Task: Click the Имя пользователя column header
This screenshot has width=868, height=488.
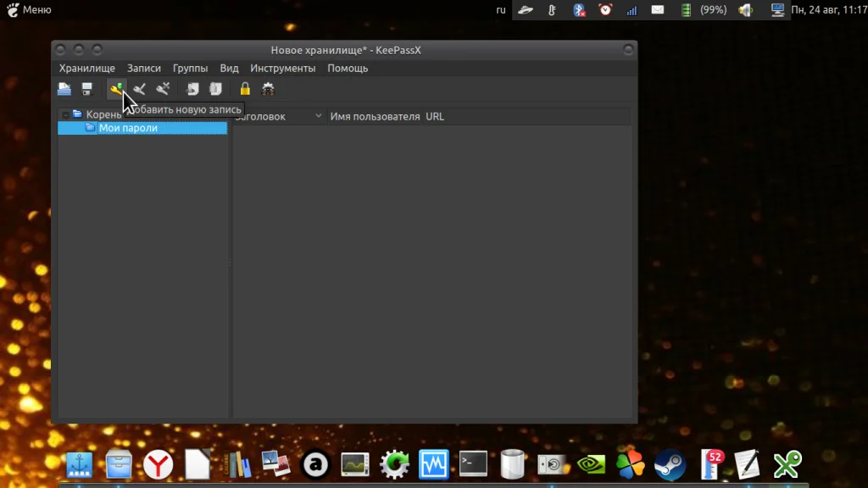Action: (375, 116)
